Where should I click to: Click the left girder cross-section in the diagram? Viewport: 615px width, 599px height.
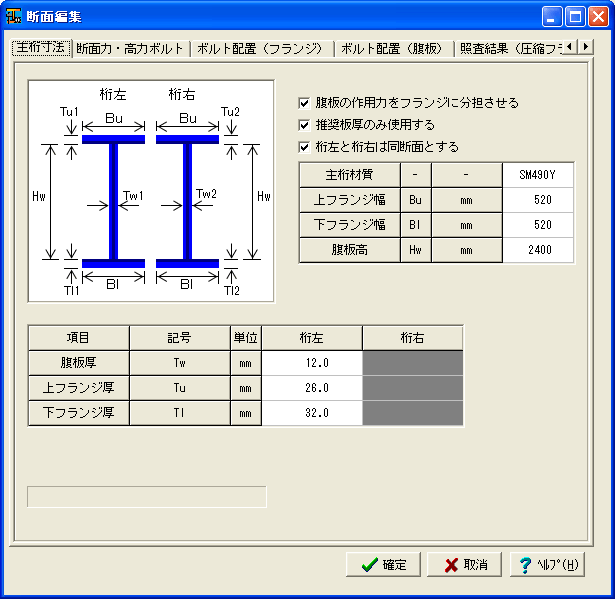point(113,201)
